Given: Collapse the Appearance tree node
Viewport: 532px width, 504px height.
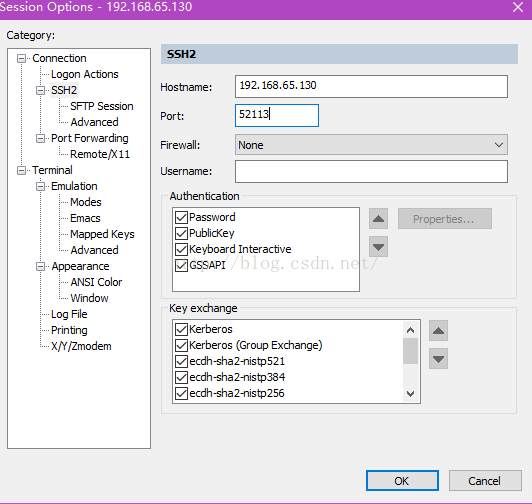Looking at the screenshot, I should coord(40,267).
